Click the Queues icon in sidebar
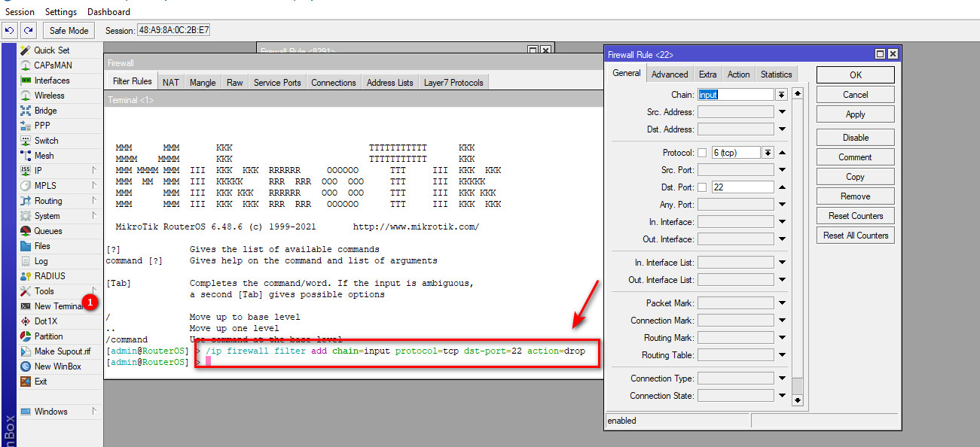The height and width of the screenshot is (447, 980). click(x=26, y=231)
